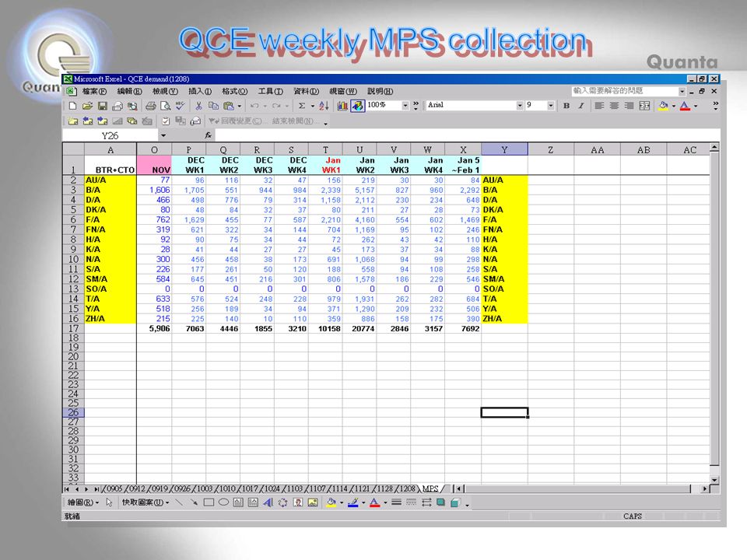This screenshot has width=747, height=560.
Task: Click the Shadow style icon
Action: (440, 502)
